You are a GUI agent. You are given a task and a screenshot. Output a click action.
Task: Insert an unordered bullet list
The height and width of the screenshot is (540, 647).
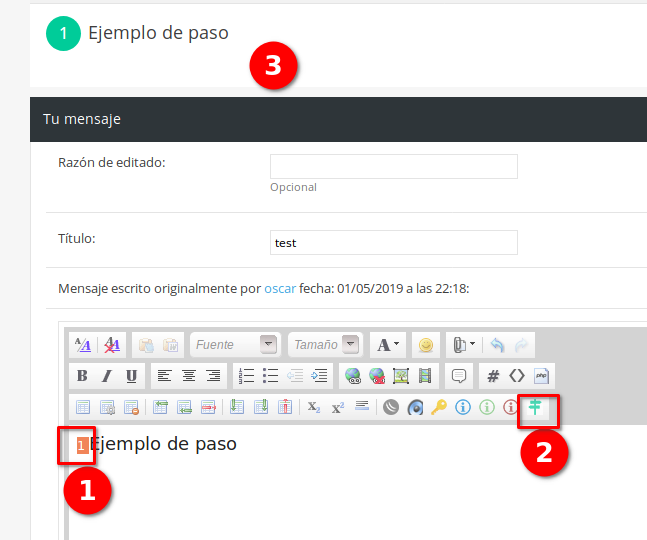click(270, 376)
